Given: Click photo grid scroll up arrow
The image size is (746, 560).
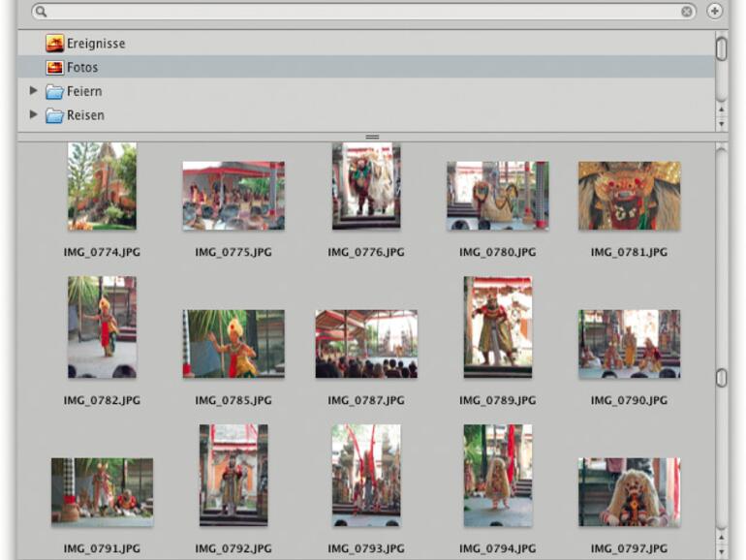Looking at the screenshot, I should tap(721, 538).
